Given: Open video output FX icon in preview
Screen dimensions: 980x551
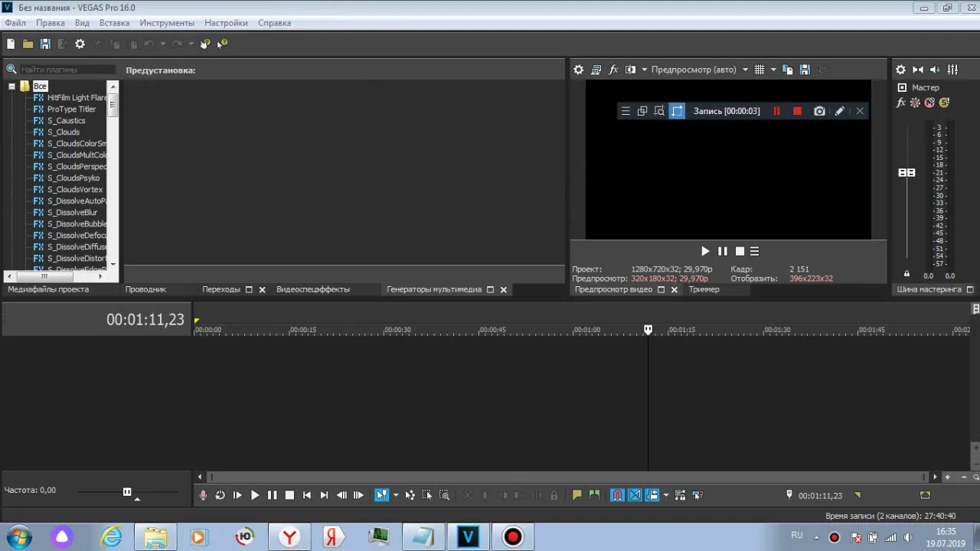Looking at the screenshot, I should 613,70.
